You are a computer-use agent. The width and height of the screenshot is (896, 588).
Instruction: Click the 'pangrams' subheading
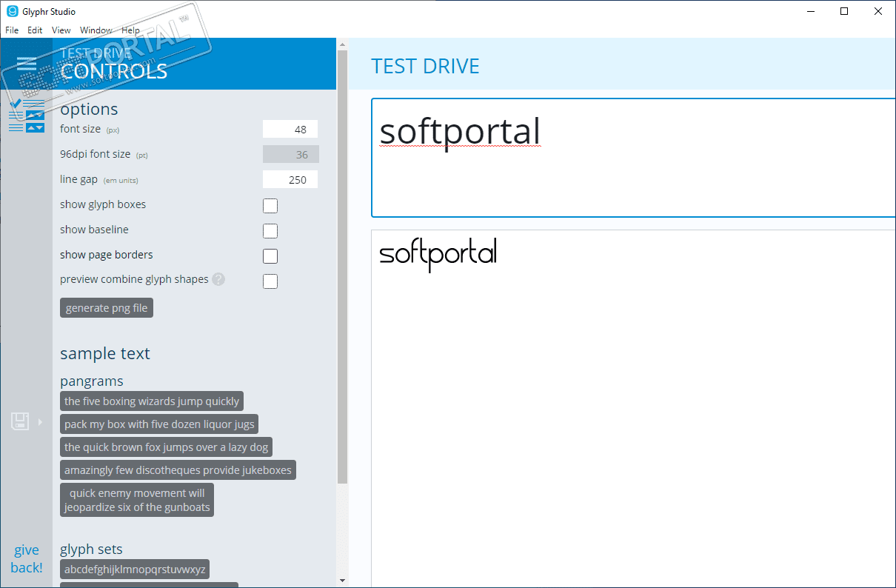click(x=92, y=381)
